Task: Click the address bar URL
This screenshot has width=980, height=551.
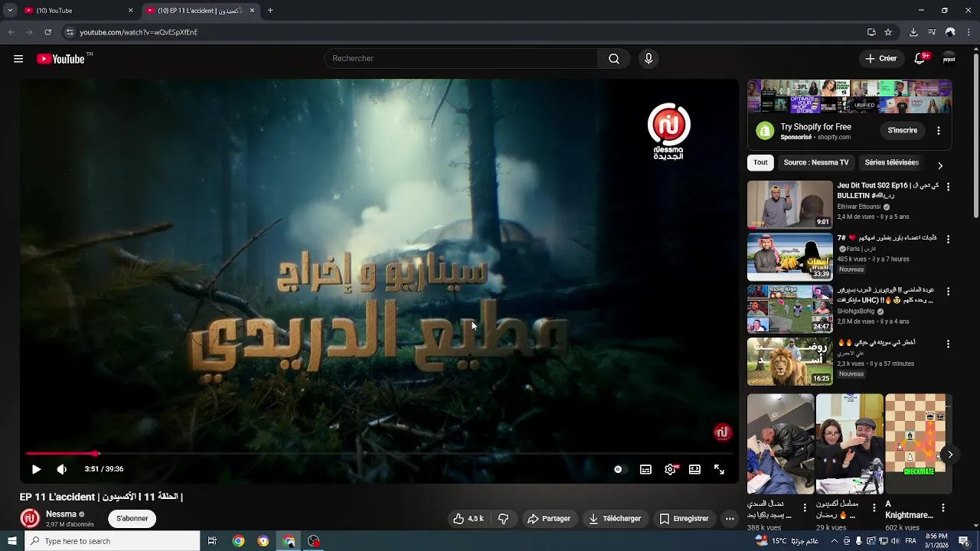Action: 139,32
